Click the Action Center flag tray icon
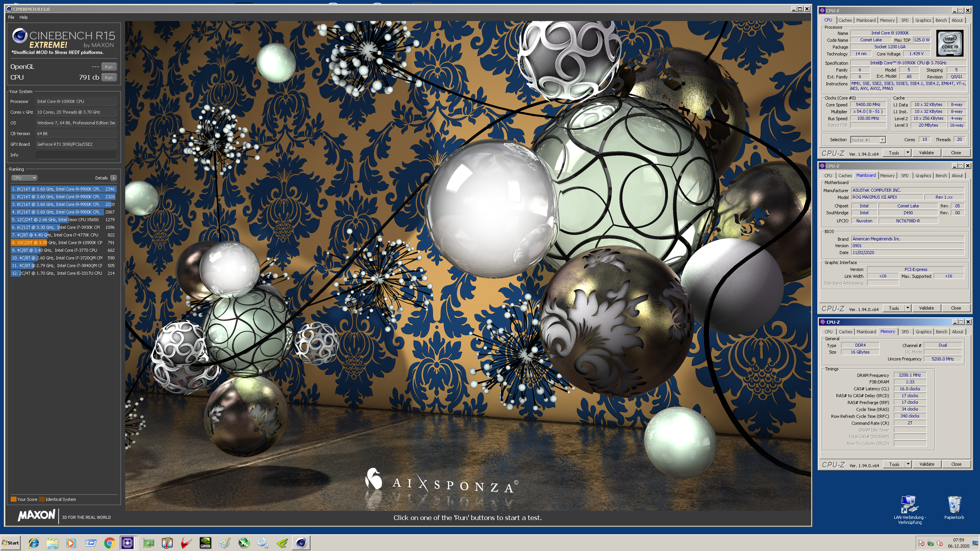The width and height of the screenshot is (980, 551). click(x=921, y=543)
